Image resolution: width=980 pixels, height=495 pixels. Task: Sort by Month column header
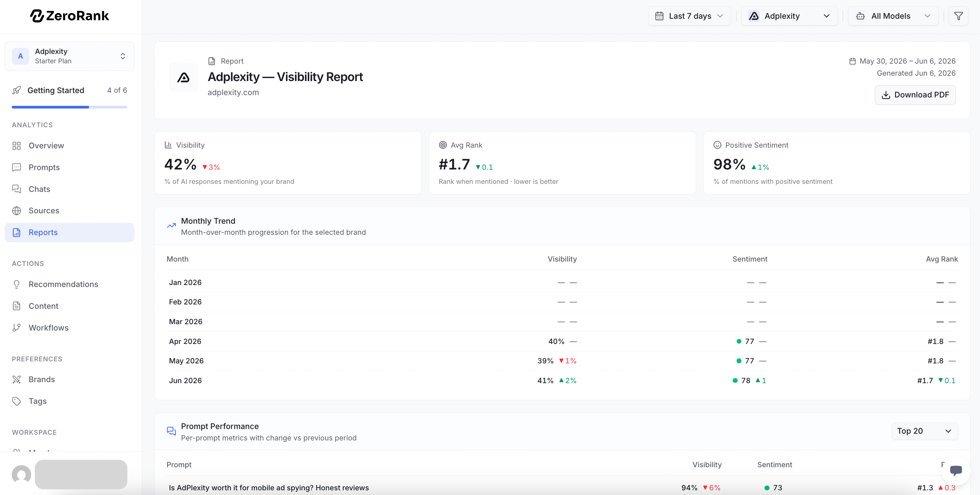click(x=177, y=259)
